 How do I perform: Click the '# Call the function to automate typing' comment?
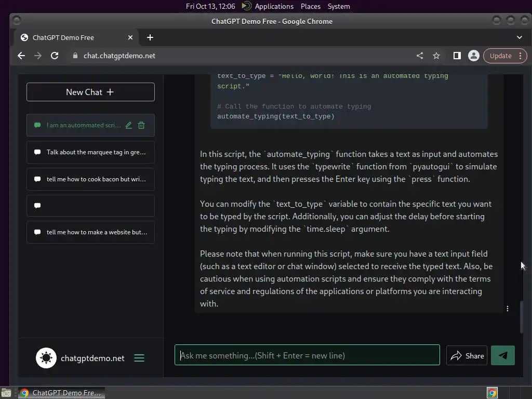click(x=294, y=107)
